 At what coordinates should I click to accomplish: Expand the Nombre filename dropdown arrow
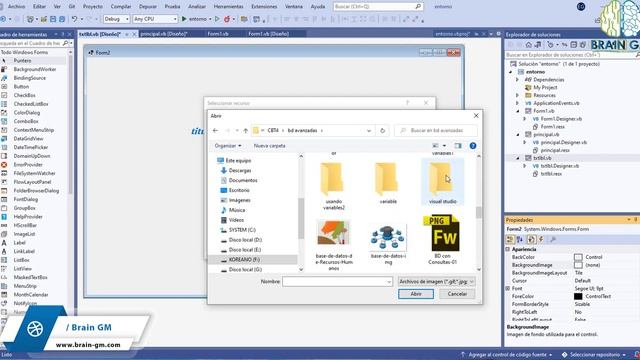tap(389, 282)
